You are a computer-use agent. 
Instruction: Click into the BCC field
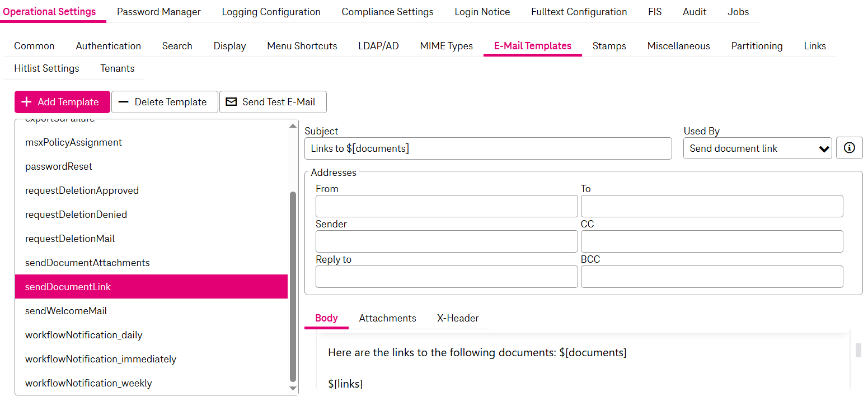tap(711, 277)
